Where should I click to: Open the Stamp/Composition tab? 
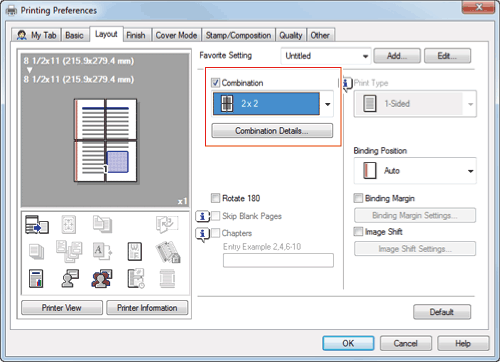pyautogui.click(x=238, y=35)
